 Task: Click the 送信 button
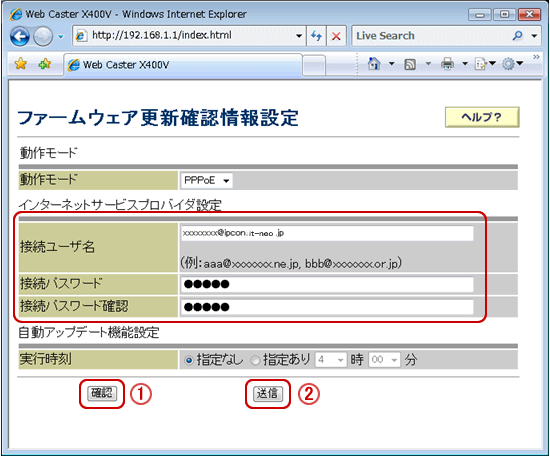point(268,393)
